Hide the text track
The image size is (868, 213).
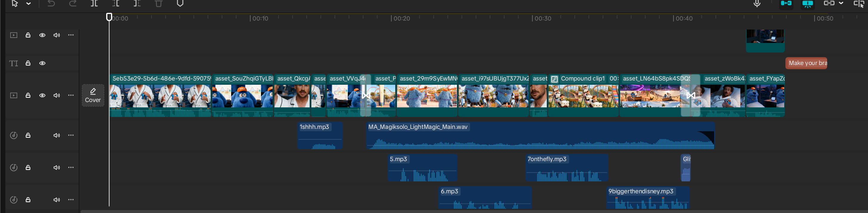[42, 63]
